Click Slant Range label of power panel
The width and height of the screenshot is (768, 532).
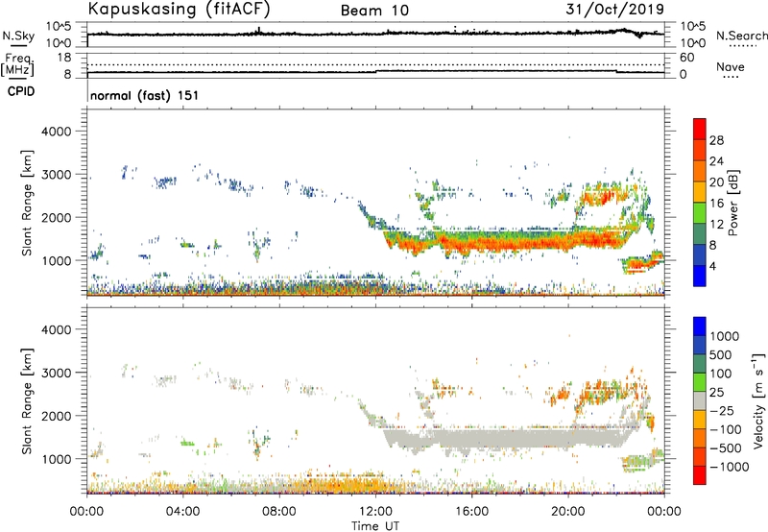pyautogui.click(x=27, y=204)
